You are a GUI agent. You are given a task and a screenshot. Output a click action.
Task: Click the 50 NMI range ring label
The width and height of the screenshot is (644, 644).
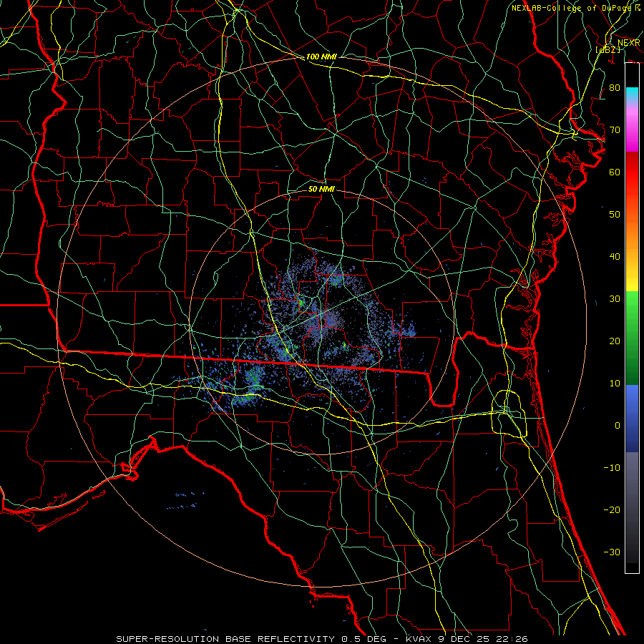tap(321, 189)
